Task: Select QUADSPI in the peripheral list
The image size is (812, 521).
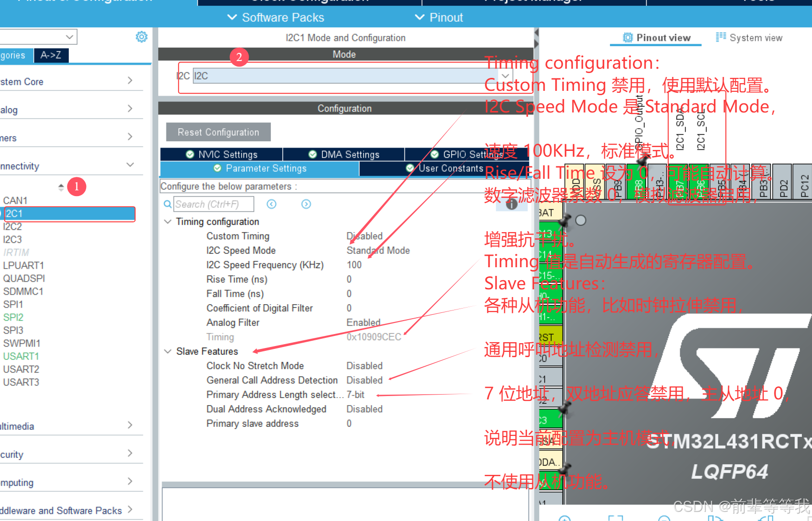Action: pos(24,278)
